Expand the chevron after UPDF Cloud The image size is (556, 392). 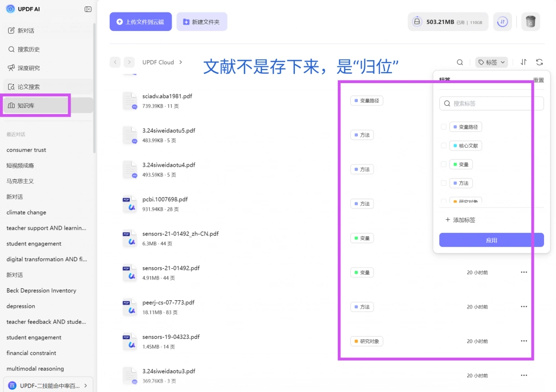(181, 62)
